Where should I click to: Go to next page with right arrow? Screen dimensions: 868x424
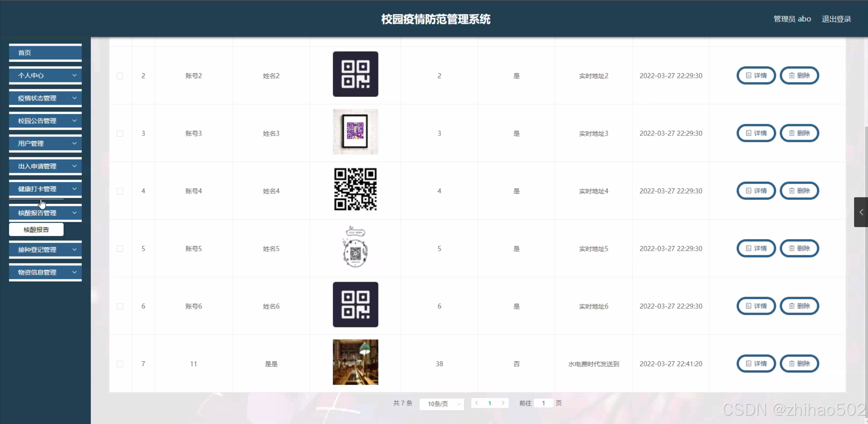point(503,403)
